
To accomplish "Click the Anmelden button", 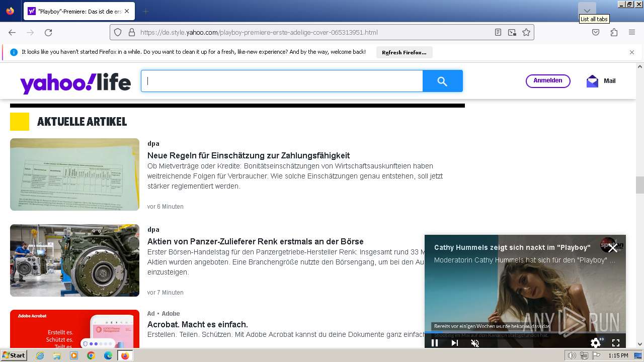I will click(548, 81).
